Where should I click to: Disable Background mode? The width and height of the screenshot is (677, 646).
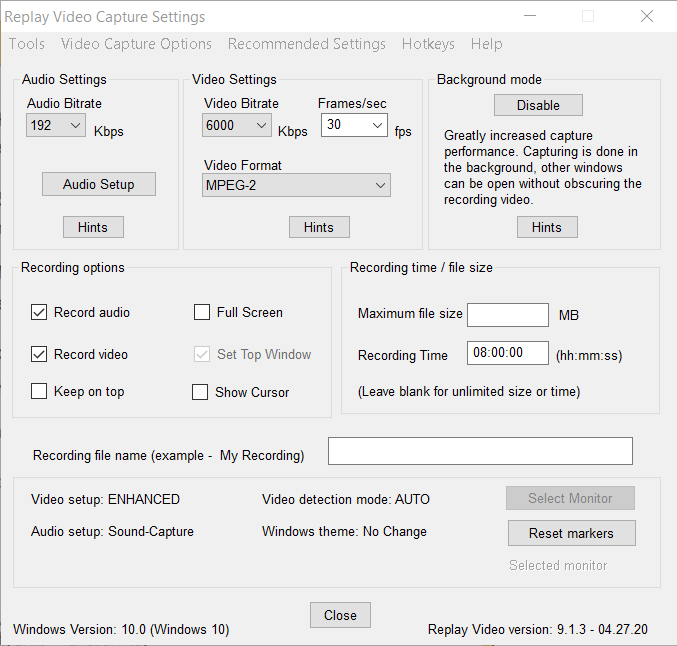538,105
